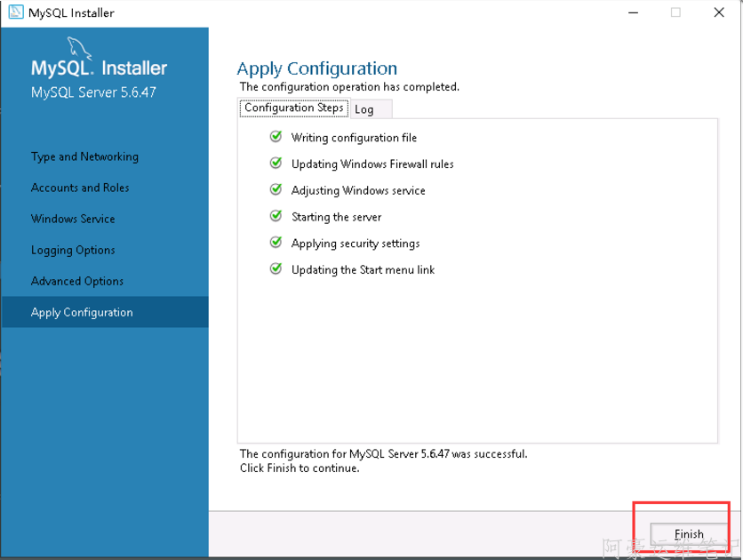Click green checkmark beside Updating the Start menu link

(276, 269)
